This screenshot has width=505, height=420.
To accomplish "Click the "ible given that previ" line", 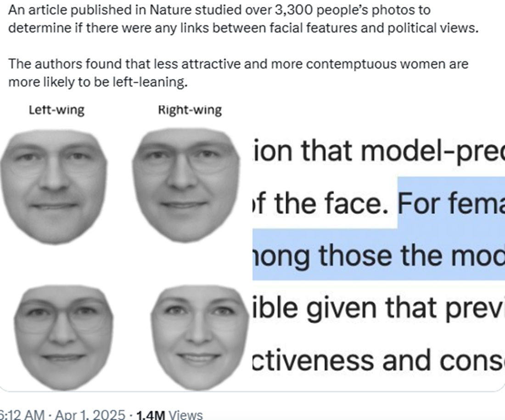I will click(x=377, y=307).
